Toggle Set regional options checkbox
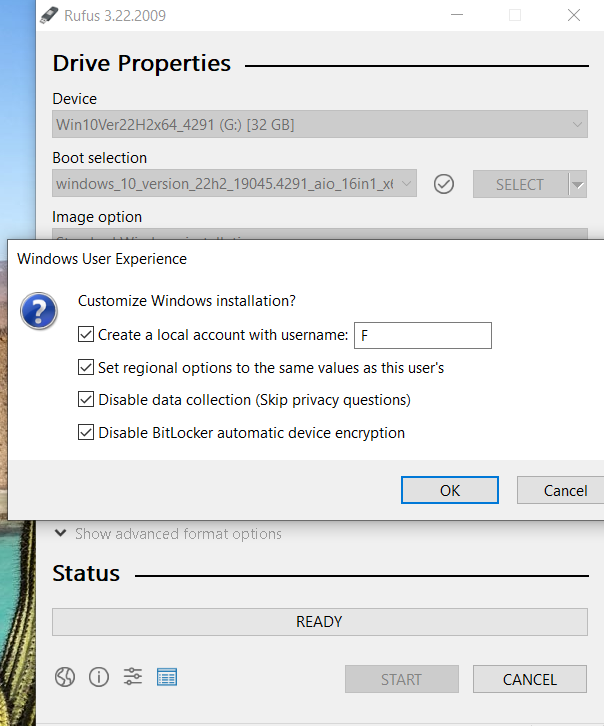This screenshot has height=726, width=604. click(x=86, y=367)
